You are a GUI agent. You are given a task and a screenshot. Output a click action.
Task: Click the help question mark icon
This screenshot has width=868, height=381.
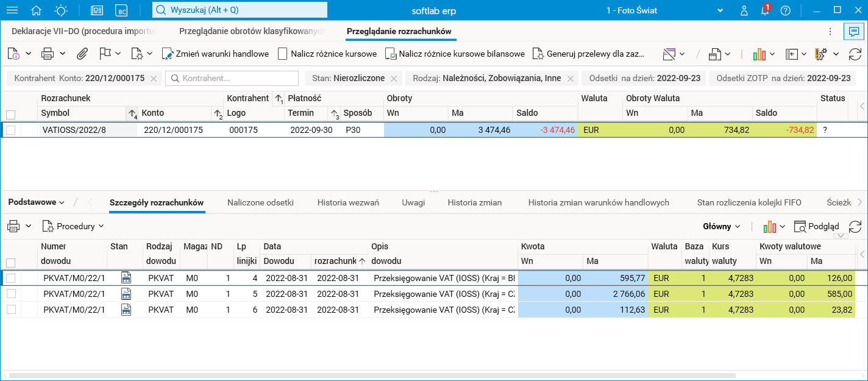pyautogui.click(x=785, y=10)
